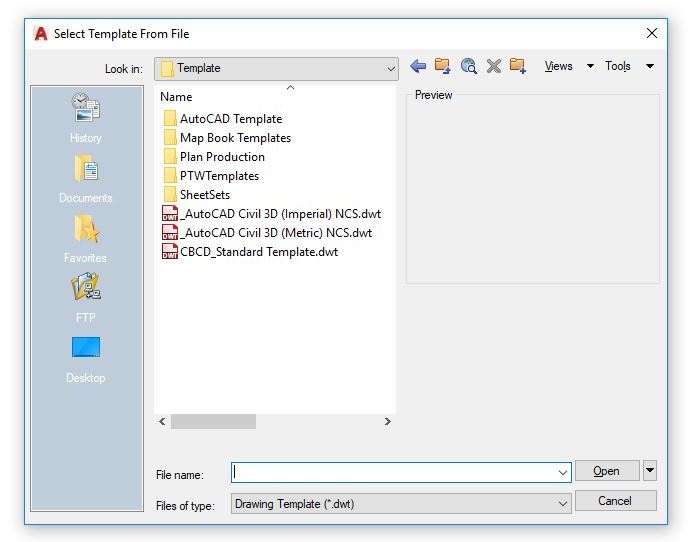This screenshot has height=542, width=696.
Task: Select "CBCD_Standard Template.dwt" file name
Action: pos(259,252)
